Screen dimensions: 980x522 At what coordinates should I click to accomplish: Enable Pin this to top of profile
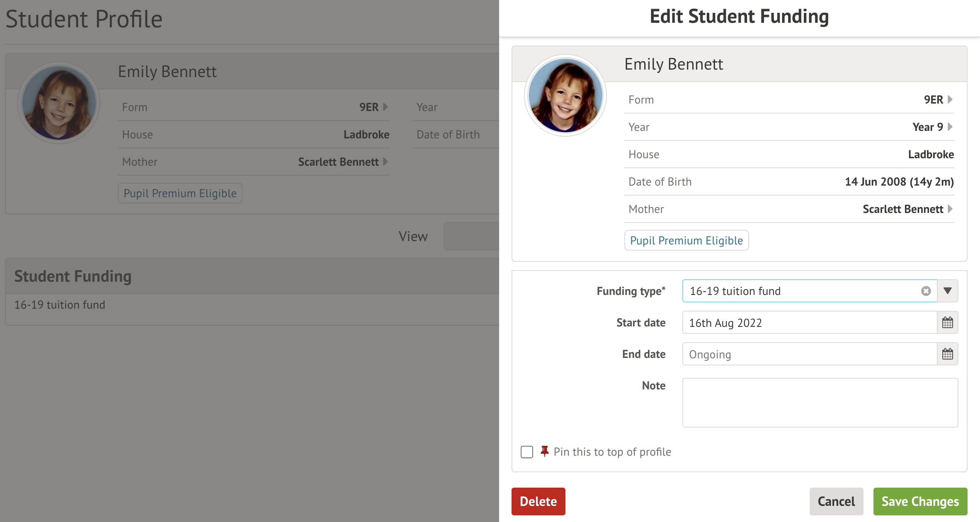(527, 452)
